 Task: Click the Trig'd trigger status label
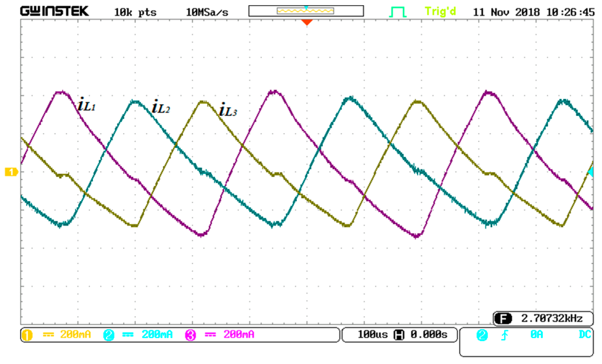(x=440, y=12)
